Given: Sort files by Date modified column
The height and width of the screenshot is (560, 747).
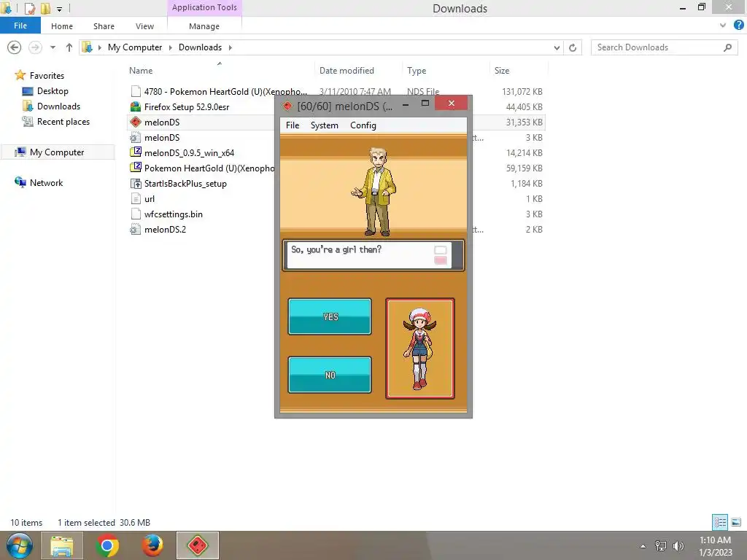Looking at the screenshot, I should 347,71.
